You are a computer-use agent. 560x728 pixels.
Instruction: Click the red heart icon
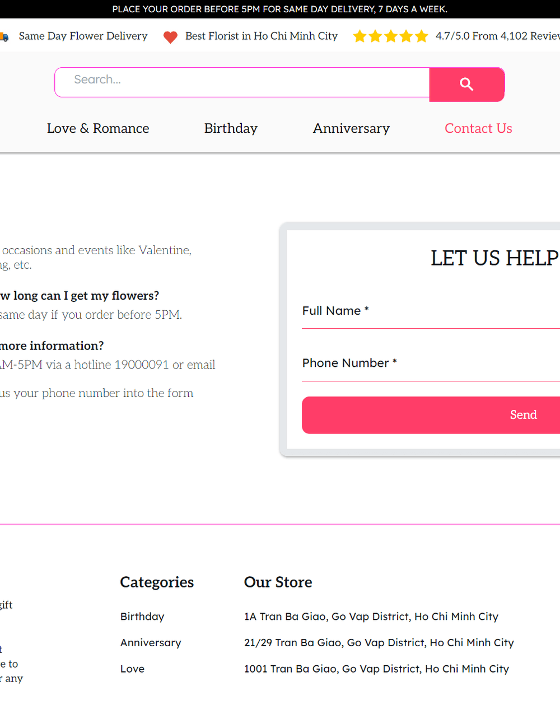point(170,37)
